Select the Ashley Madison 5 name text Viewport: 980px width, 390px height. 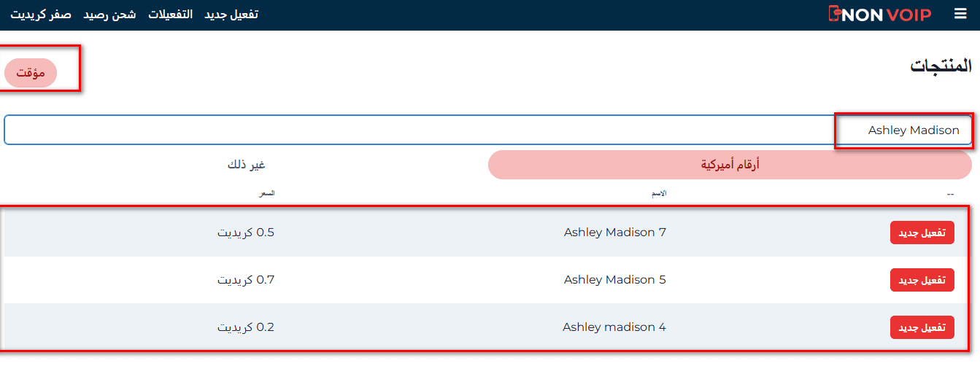(615, 280)
